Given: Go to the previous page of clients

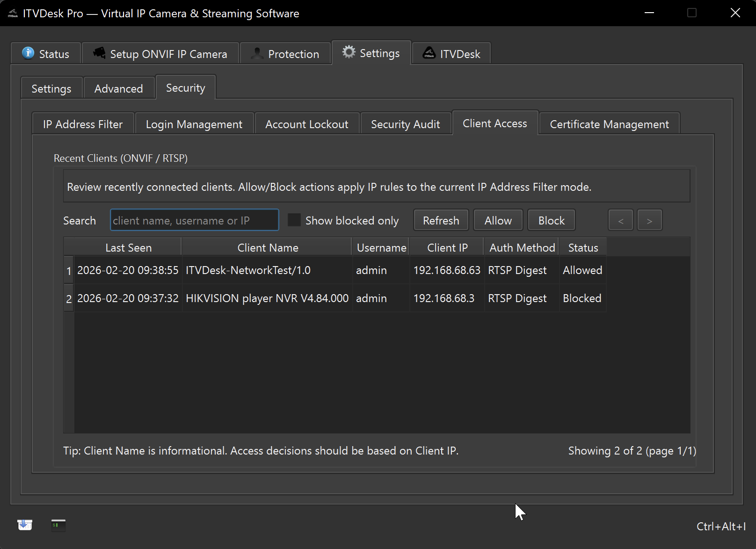Looking at the screenshot, I should click(x=620, y=221).
